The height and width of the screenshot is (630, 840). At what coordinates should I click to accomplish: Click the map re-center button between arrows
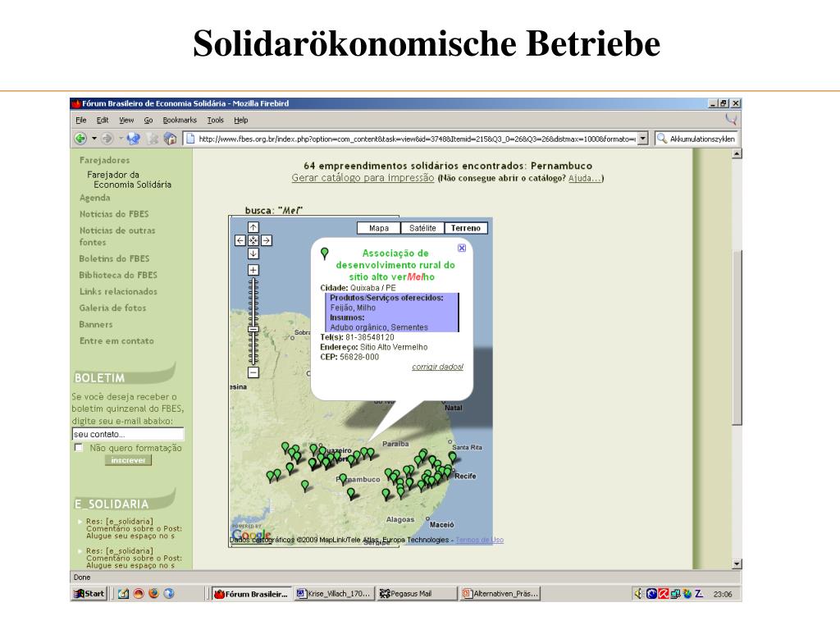pyautogui.click(x=253, y=240)
